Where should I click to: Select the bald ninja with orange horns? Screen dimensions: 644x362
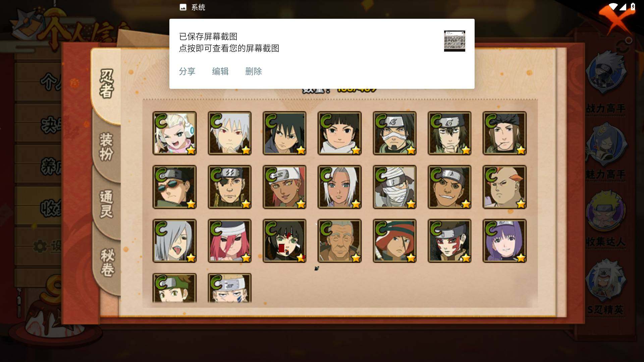click(504, 187)
